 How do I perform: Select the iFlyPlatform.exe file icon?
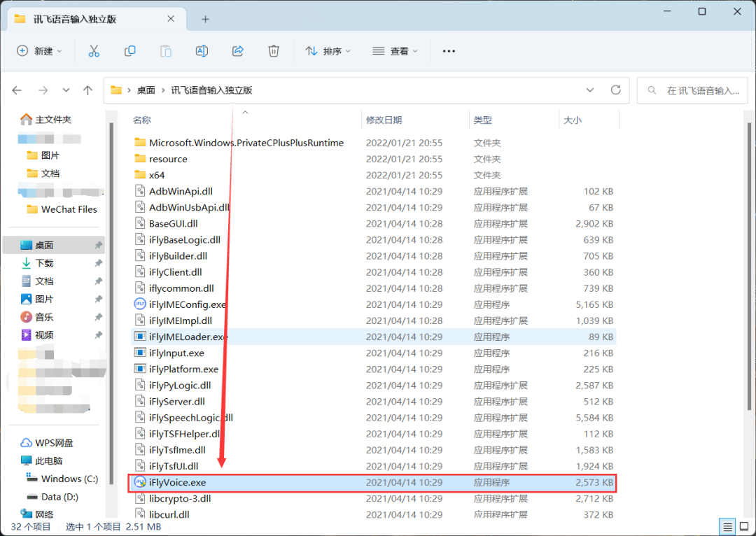140,369
